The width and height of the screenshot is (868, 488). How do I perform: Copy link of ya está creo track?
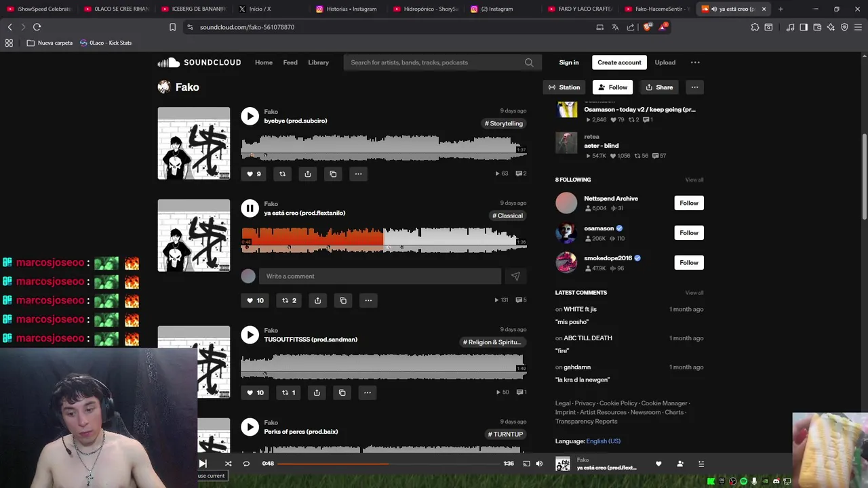(x=343, y=300)
